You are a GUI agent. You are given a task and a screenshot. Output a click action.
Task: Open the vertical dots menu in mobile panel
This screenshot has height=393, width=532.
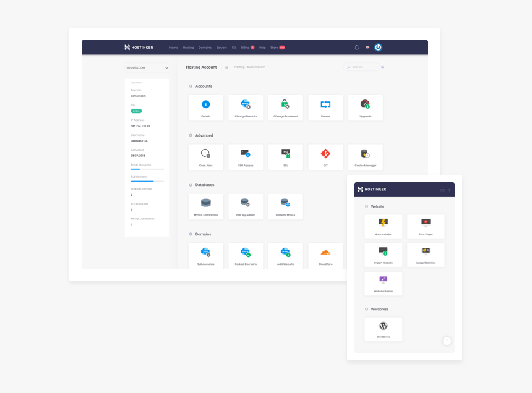tap(450, 189)
